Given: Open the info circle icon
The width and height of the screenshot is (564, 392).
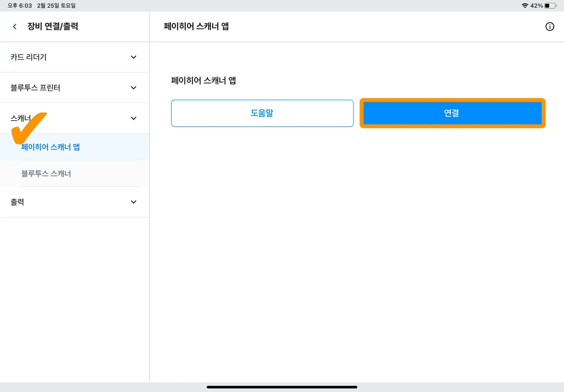Looking at the screenshot, I should click(x=550, y=26).
